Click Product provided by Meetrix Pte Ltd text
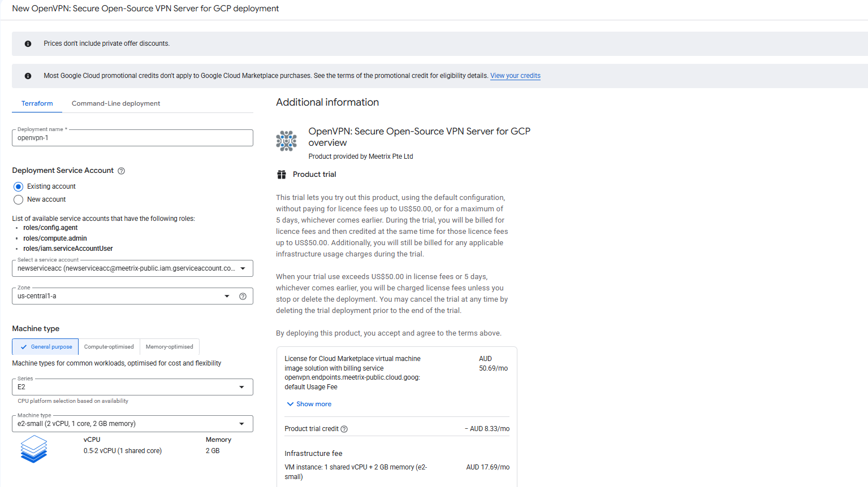 (361, 156)
